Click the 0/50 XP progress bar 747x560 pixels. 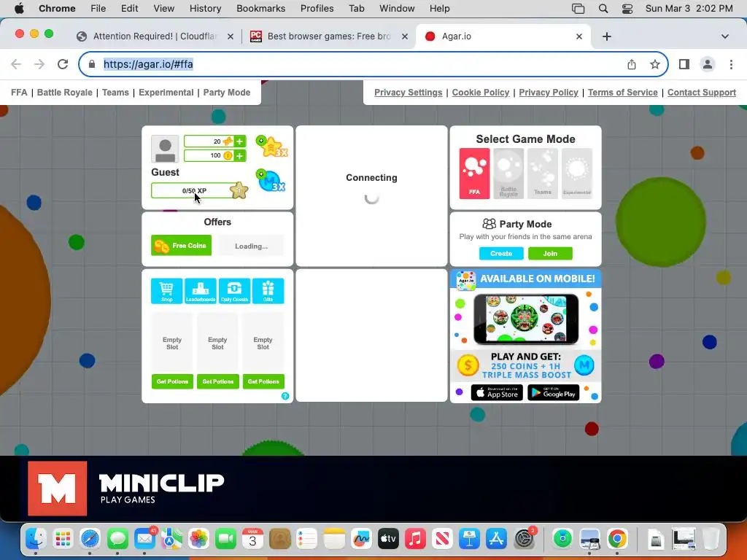[x=193, y=190]
